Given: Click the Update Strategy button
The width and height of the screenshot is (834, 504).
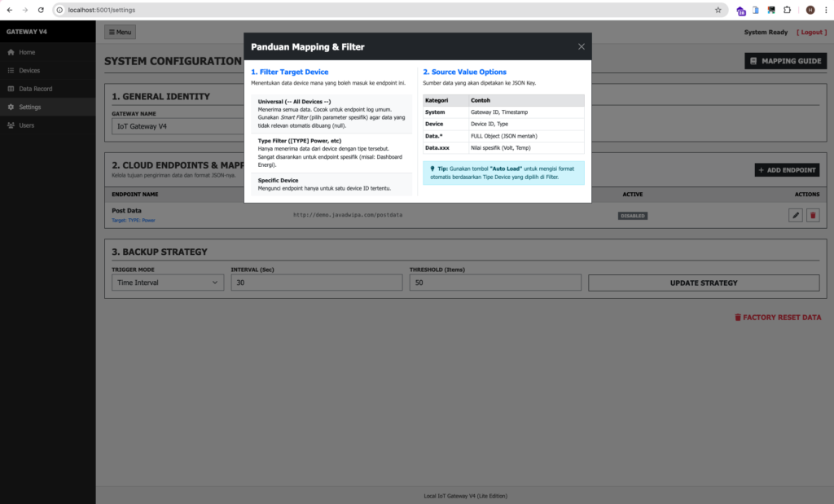Looking at the screenshot, I should [x=704, y=283].
